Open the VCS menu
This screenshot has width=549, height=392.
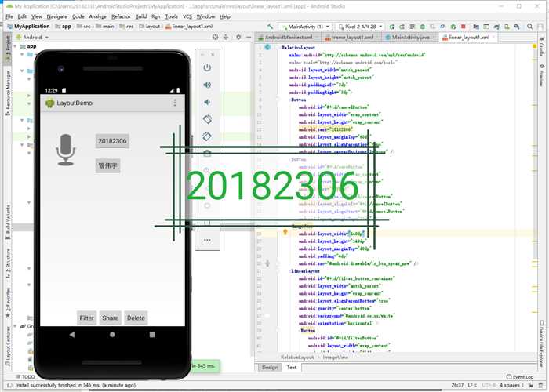click(187, 16)
